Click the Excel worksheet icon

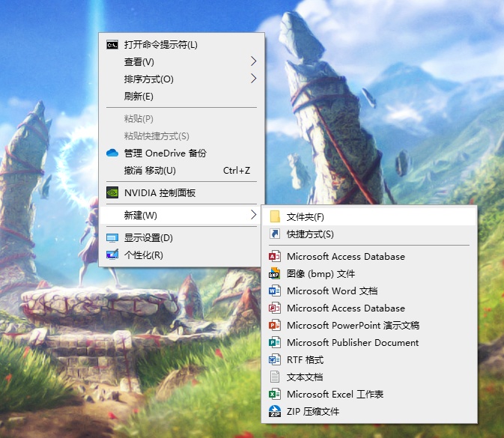tap(275, 394)
